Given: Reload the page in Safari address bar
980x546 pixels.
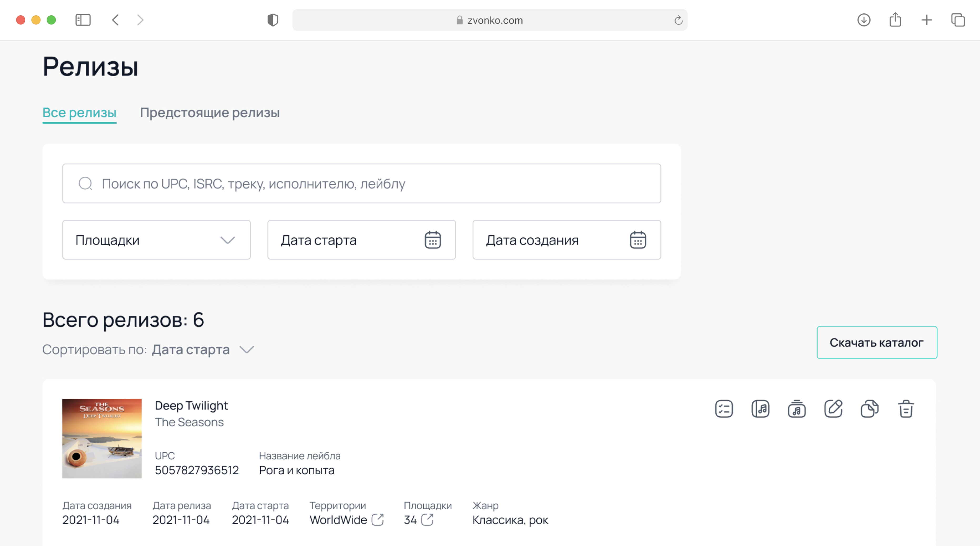Looking at the screenshot, I should tap(678, 20).
